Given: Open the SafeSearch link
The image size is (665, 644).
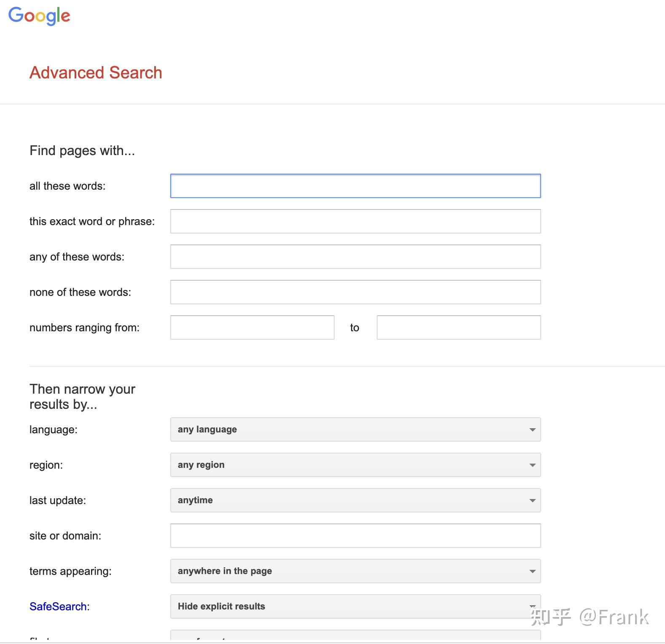Looking at the screenshot, I should pyautogui.click(x=58, y=606).
